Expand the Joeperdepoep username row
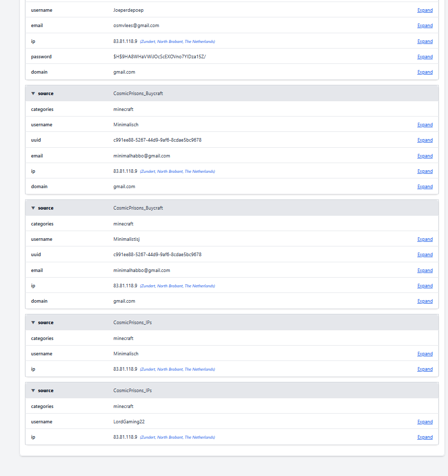Image resolution: width=448 pixels, height=476 pixels. click(x=424, y=10)
